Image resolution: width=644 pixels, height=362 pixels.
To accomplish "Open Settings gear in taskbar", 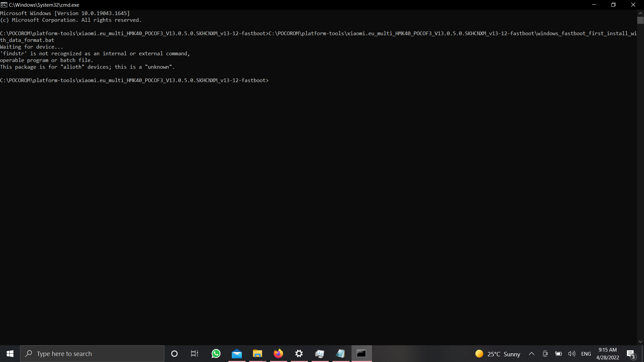I will point(299,354).
